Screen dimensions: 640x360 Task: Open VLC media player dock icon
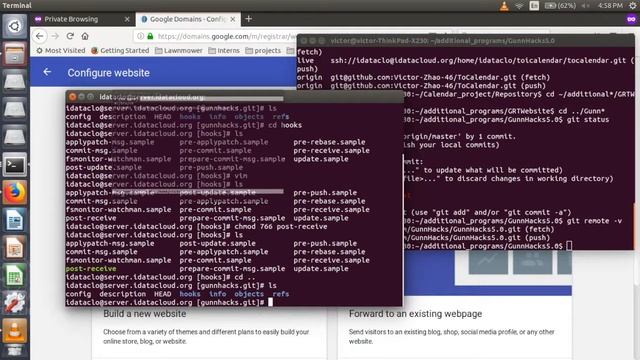coord(15,331)
